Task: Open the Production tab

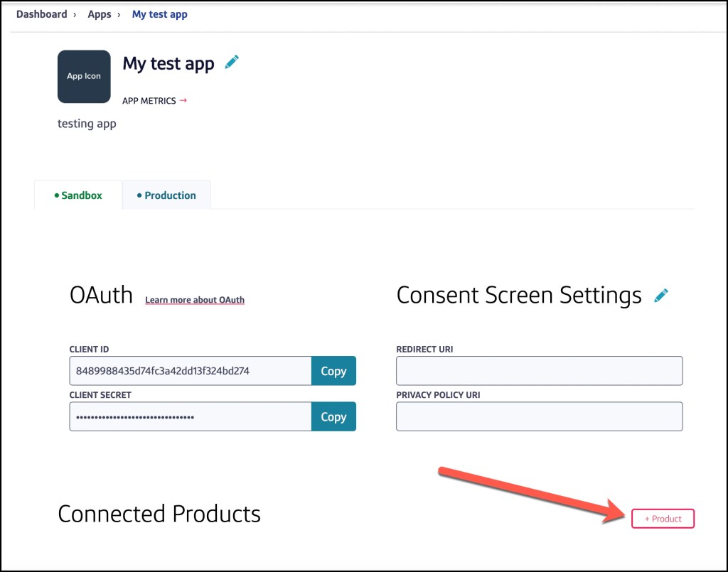Action: click(166, 195)
